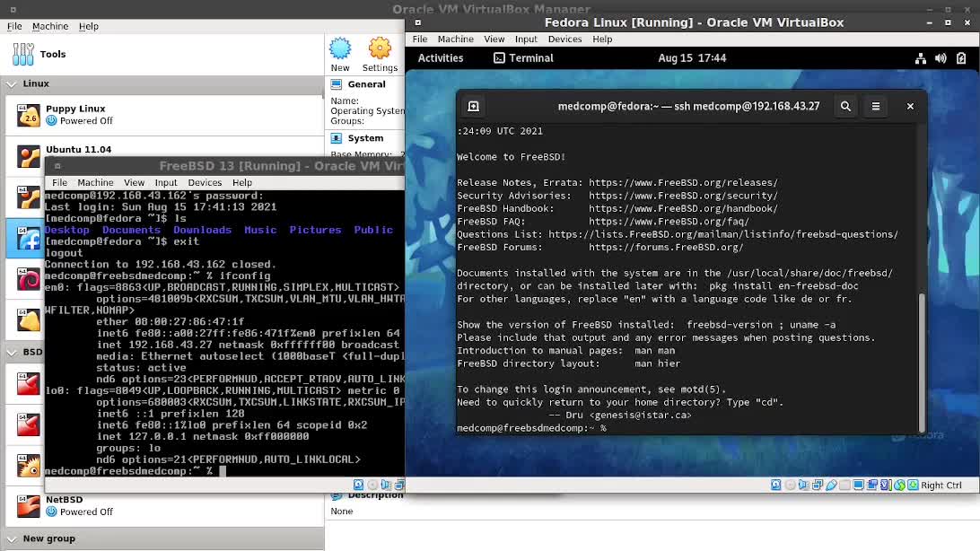Viewport: 980px width, 551px height.
Task: Click Right Ctrl host key label
Action: tap(941, 485)
